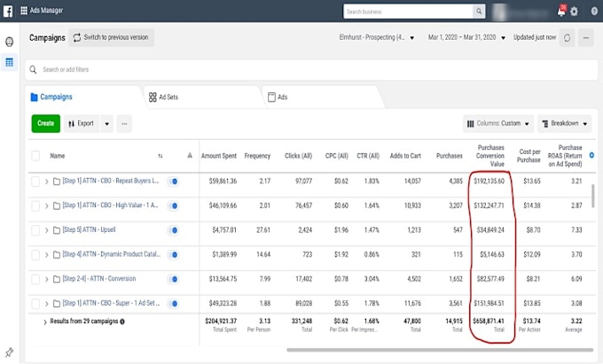Image resolution: width=603 pixels, height=364 pixels.
Task: Click the info icon beside Results from 29 campaigns
Action: click(122, 321)
